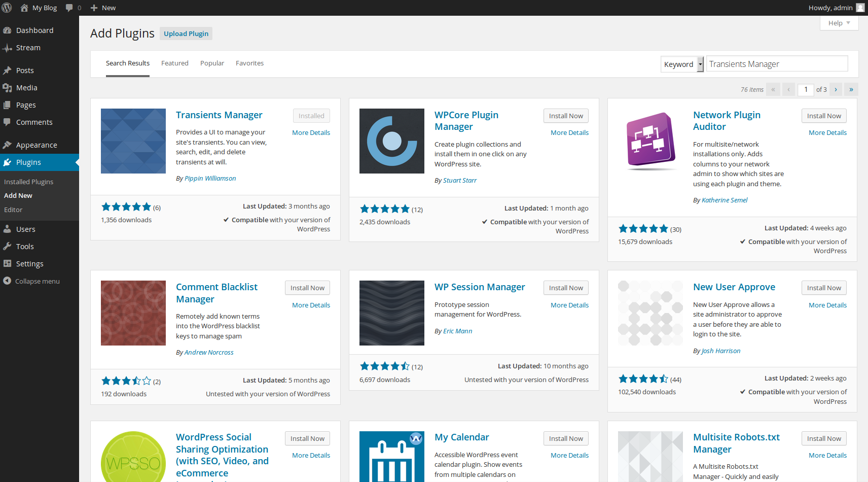Click the WordPress logo icon in admin bar
Screen dimensions: 868x482
coord(7,8)
